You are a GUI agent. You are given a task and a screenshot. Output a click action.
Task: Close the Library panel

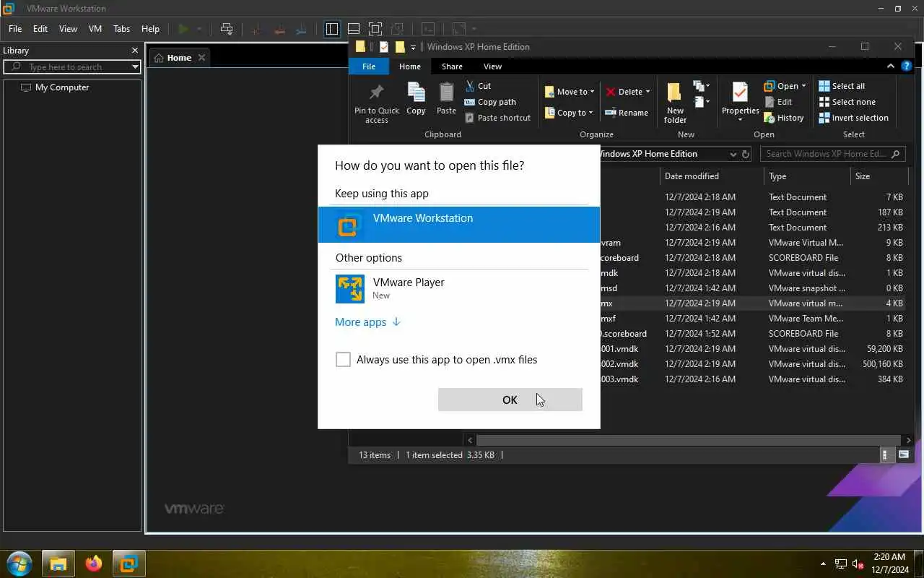[135, 51]
